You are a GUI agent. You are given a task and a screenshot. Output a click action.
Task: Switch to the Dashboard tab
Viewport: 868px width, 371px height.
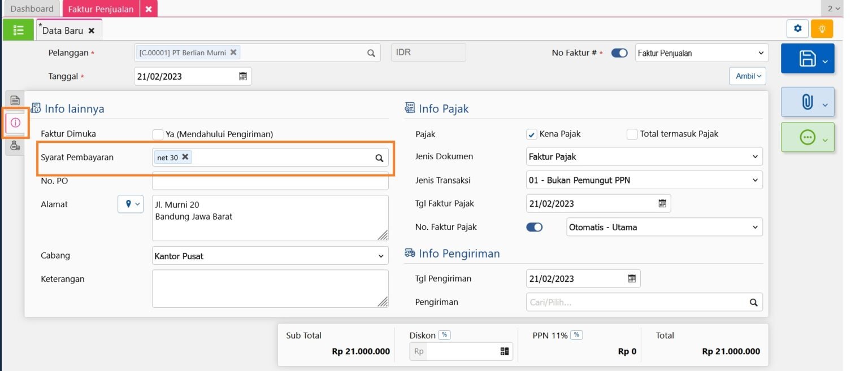32,8
